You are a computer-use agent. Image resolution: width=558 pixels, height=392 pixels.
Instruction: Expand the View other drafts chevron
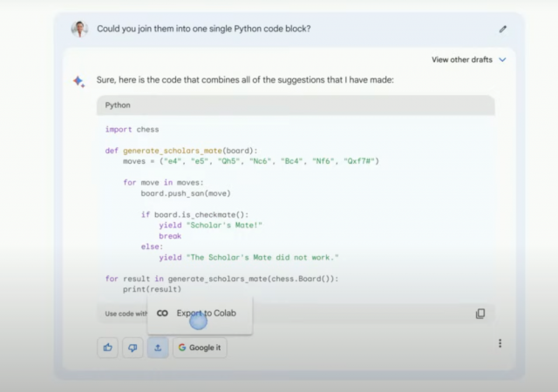(x=502, y=60)
